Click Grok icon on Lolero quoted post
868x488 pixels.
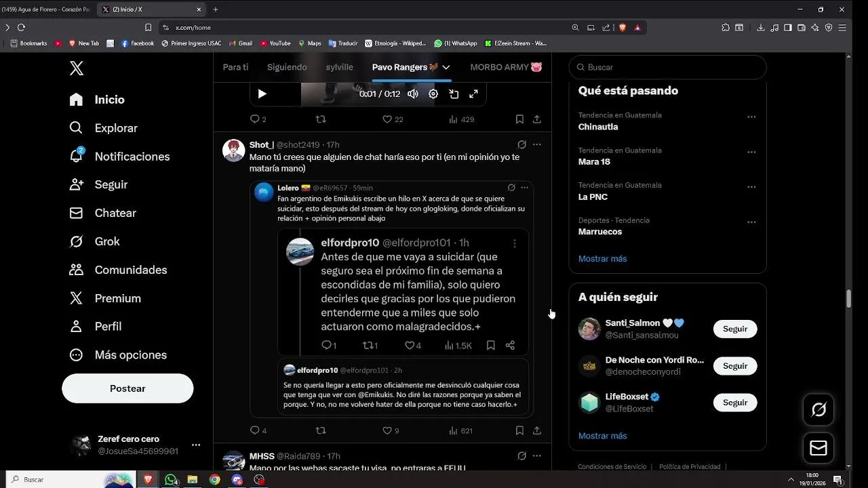pos(511,188)
